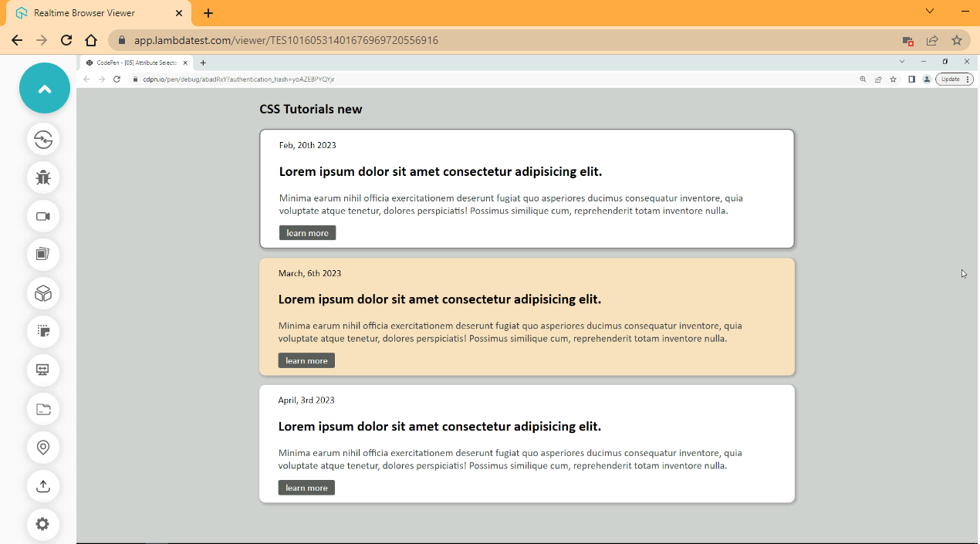Open the 3D package tool in sidebar
The width and height of the screenshot is (980, 544).
42,293
